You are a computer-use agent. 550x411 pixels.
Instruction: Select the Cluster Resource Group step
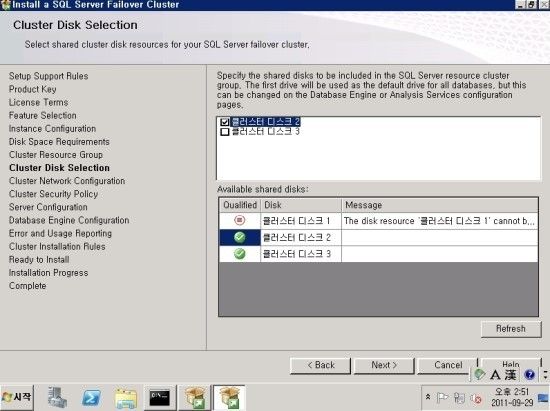click(56, 155)
